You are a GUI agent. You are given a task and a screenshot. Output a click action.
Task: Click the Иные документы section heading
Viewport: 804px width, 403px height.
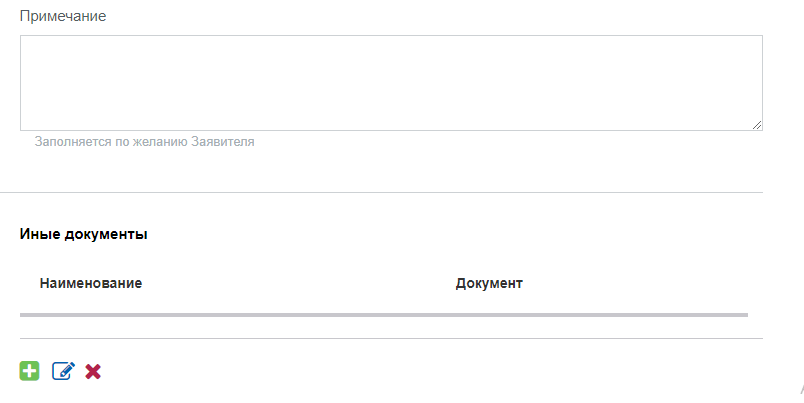(84, 234)
